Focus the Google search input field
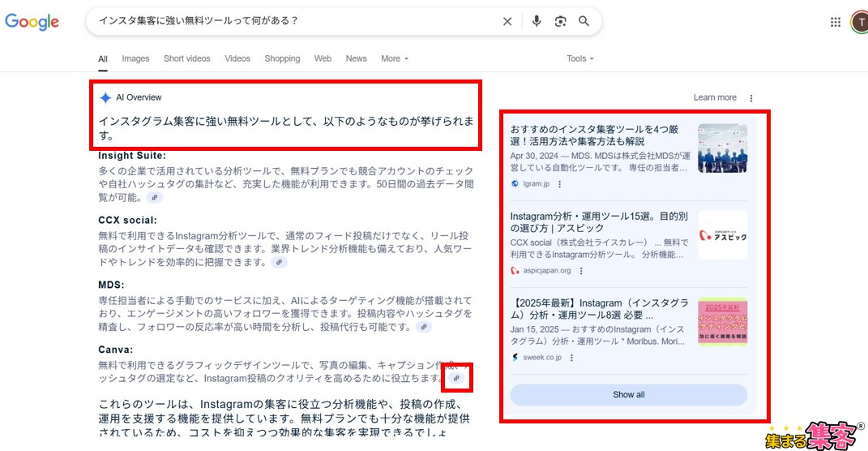868x451 pixels. pos(296,21)
